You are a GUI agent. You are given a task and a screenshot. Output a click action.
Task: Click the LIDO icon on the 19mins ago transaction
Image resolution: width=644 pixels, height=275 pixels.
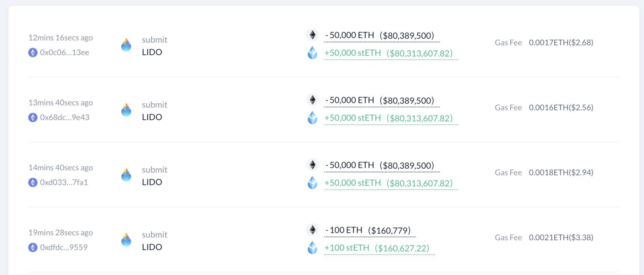[x=126, y=240]
